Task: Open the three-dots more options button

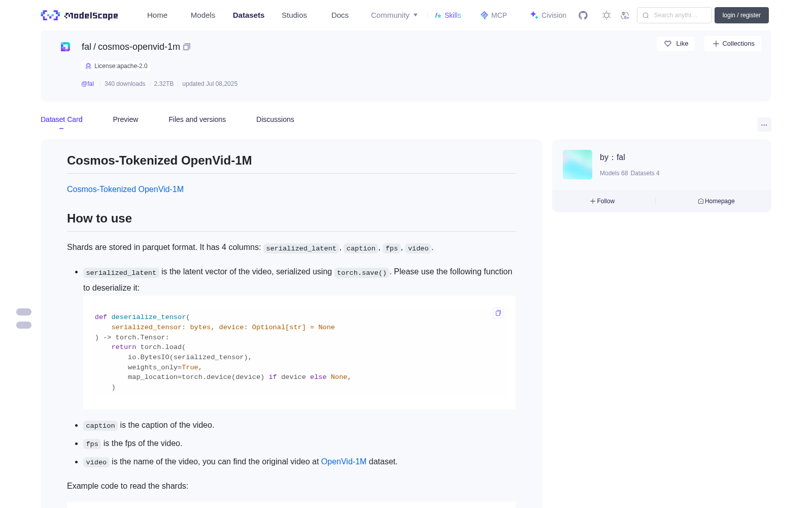Action: click(x=764, y=124)
